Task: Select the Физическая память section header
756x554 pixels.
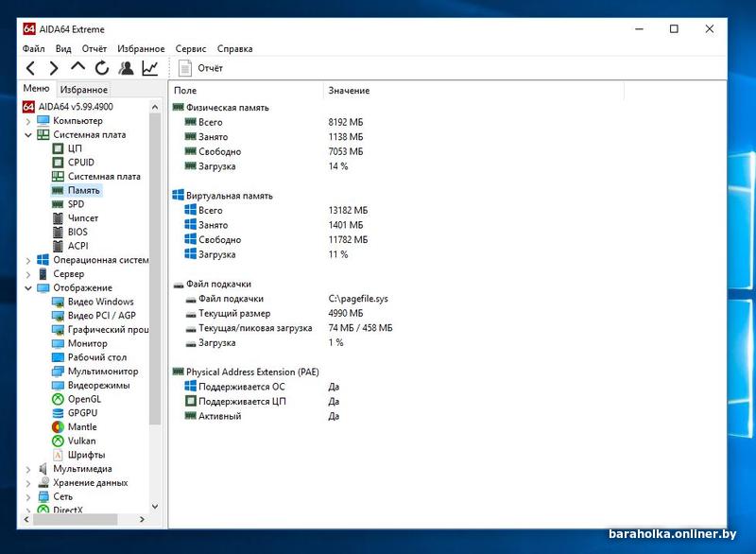Action: click(x=228, y=108)
